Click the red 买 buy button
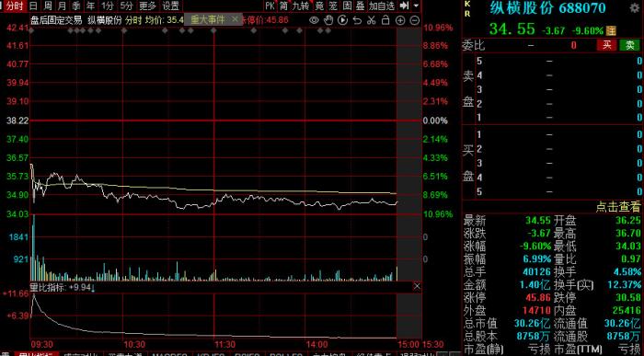Image resolution: width=644 pixels, height=356 pixels. pyautogui.click(x=606, y=45)
